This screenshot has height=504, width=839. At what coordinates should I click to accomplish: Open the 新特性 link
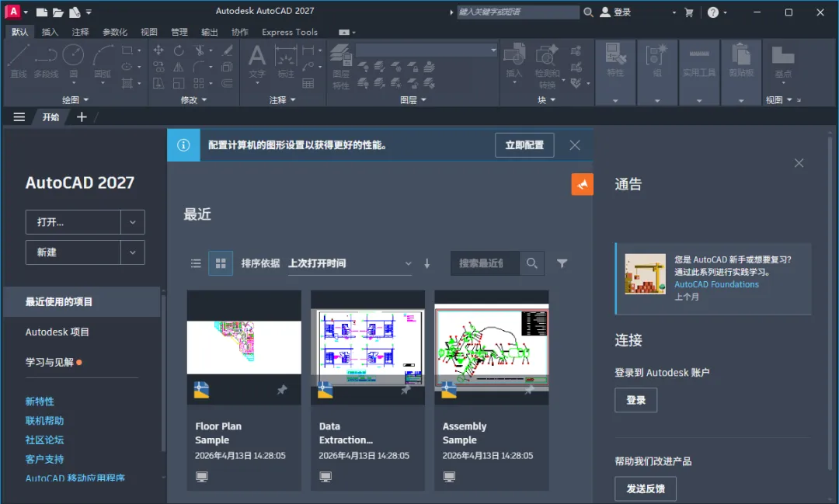(40, 401)
